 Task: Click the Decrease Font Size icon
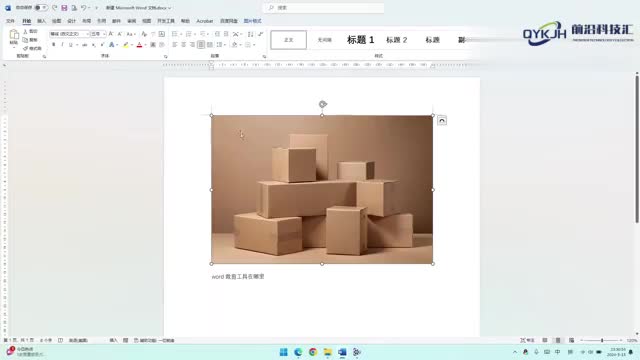tap(120, 34)
